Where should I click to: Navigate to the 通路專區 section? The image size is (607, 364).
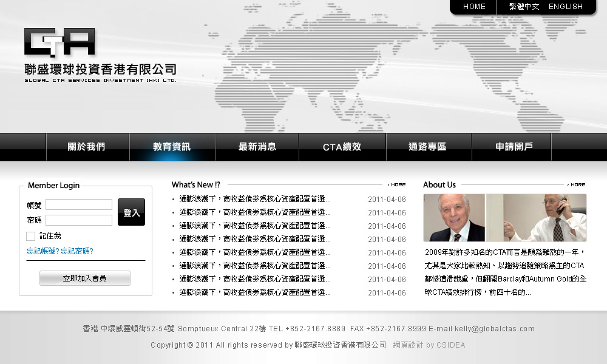[x=427, y=147]
